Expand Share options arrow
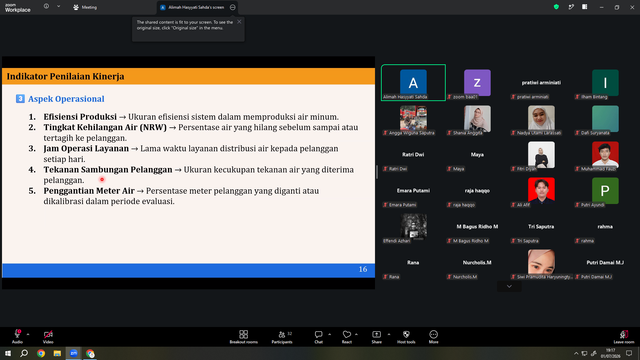This screenshot has height=360, width=640. (389, 334)
